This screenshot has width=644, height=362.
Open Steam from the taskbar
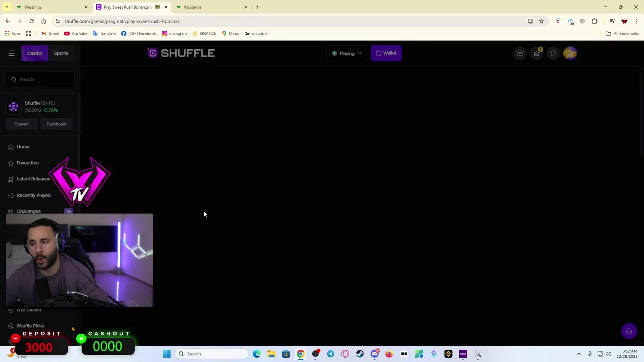coord(360,354)
